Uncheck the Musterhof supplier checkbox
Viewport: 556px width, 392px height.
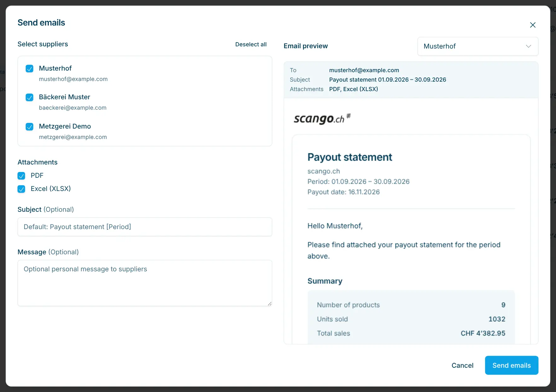tap(29, 68)
